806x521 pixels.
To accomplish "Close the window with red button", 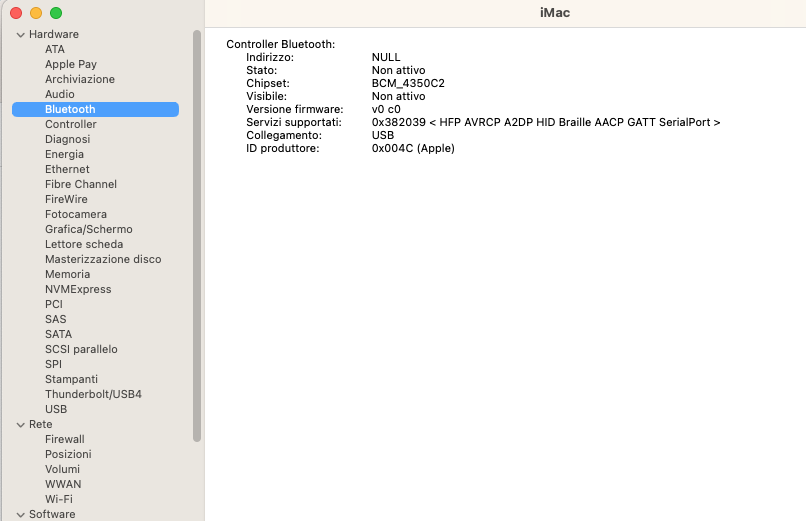I will click(x=16, y=13).
